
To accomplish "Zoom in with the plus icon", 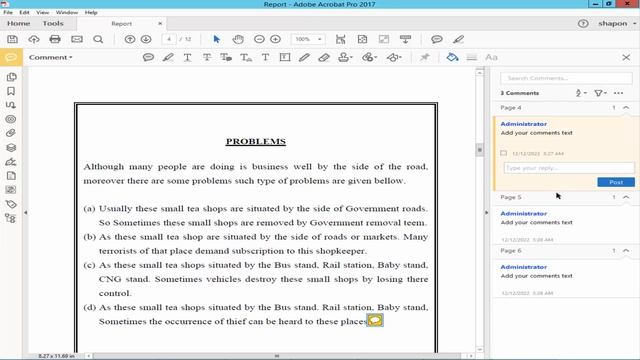I will (276, 39).
